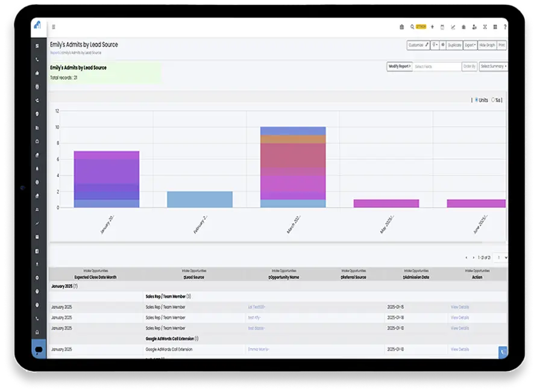Click the headset icon in sidebar
The height and width of the screenshot is (392, 537).
[37, 332]
